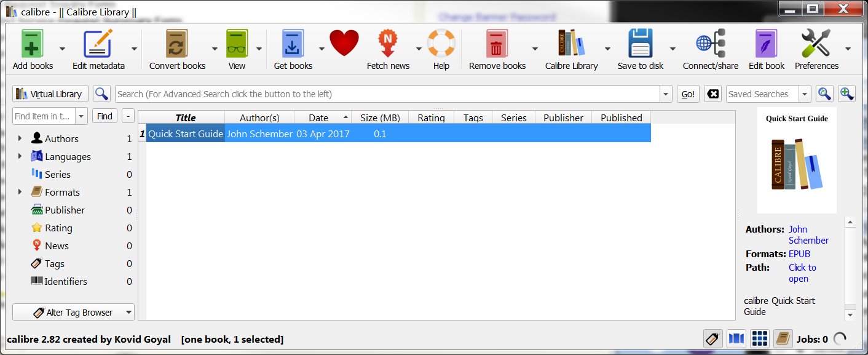Open Alter Tag Browser dropdown
The image size is (868, 355).
[x=73, y=312]
